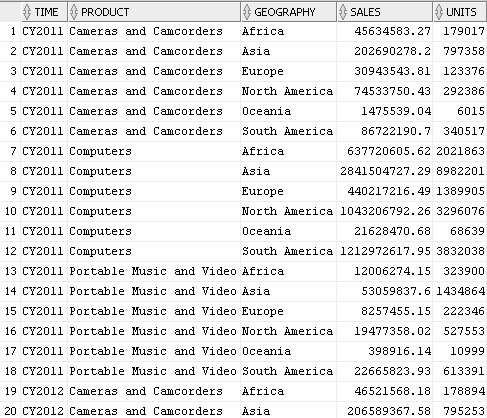
Task: Click the sort icon on SALES column
Action: pos(343,12)
